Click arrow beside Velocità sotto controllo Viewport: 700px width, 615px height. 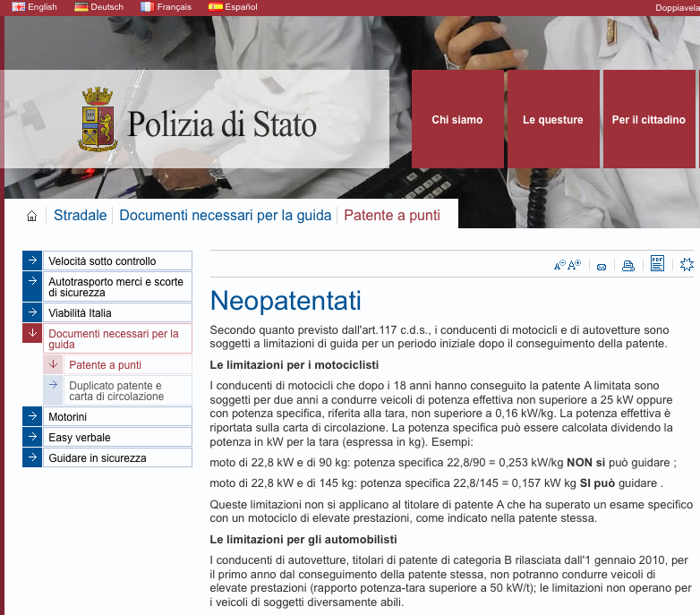(x=32, y=261)
